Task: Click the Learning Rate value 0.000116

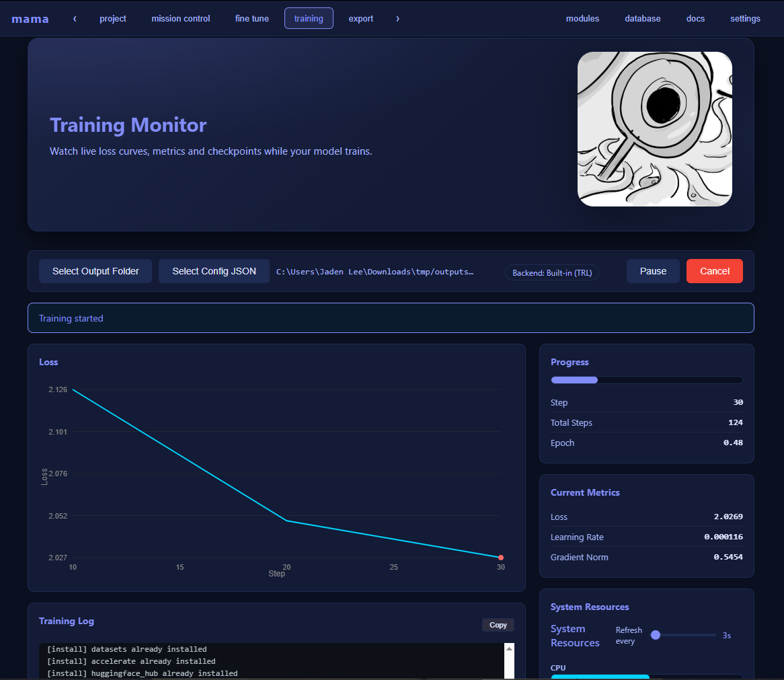Action: coord(723,537)
